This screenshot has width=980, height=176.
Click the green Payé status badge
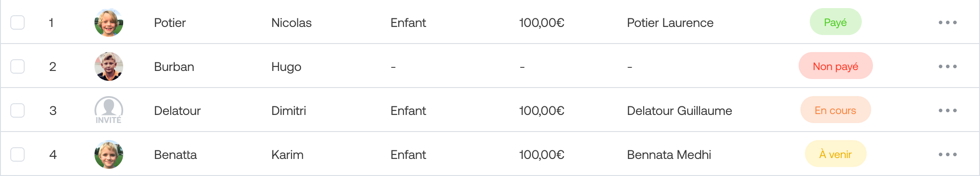pyautogui.click(x=835, y=22)
